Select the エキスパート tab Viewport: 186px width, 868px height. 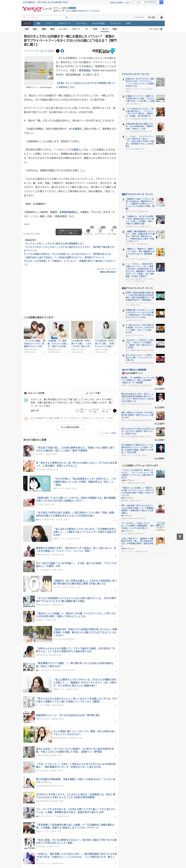(64, 24)
